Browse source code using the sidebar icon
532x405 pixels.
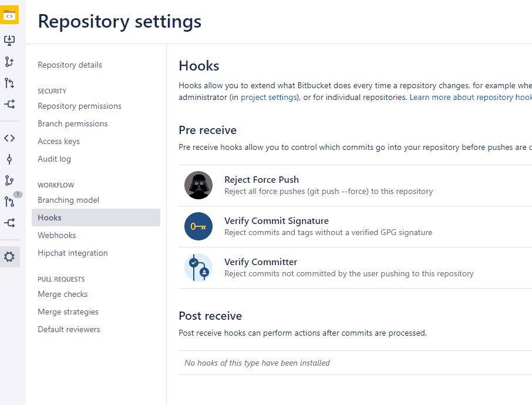pyautogui.click(x=9, y=138)
